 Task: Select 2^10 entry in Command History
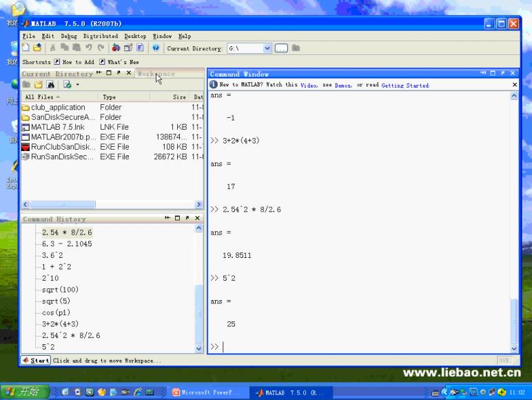click(50, 278)
